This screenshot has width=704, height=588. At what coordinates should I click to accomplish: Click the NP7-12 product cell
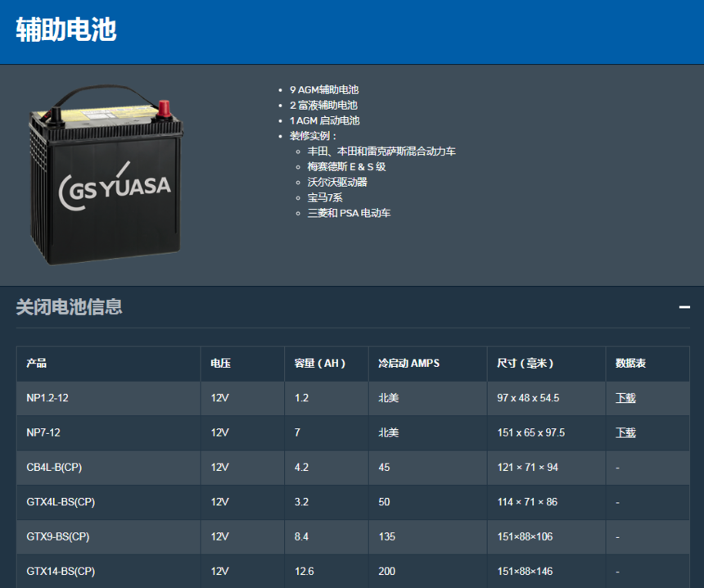pyautogui.click(x=109, y=432)
